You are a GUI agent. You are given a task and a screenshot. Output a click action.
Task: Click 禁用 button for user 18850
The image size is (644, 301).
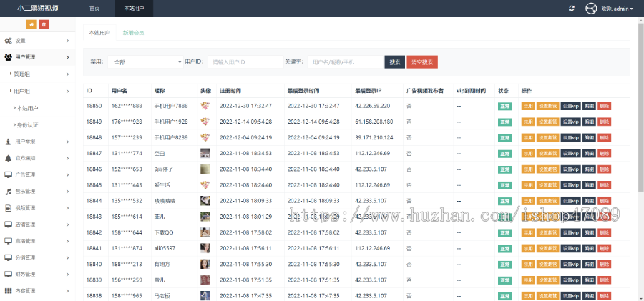pyautogui.click(x=528, y=106)
